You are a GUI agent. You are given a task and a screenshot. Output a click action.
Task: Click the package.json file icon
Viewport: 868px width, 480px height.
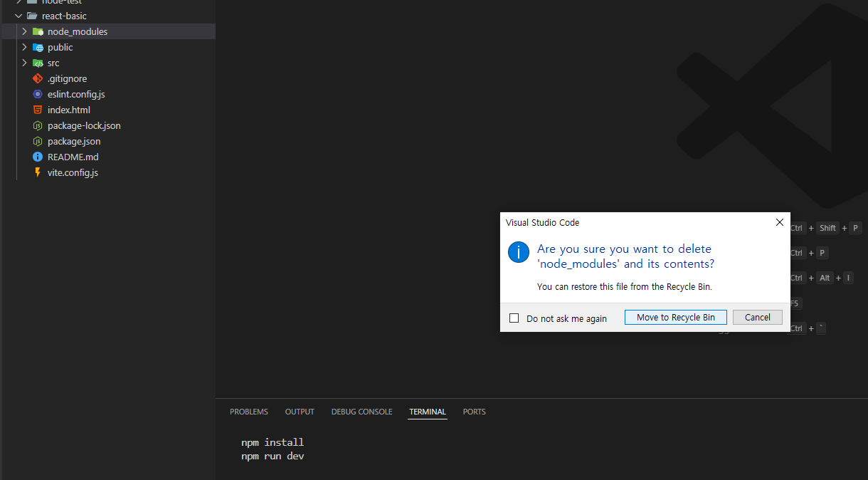point(38,141)
